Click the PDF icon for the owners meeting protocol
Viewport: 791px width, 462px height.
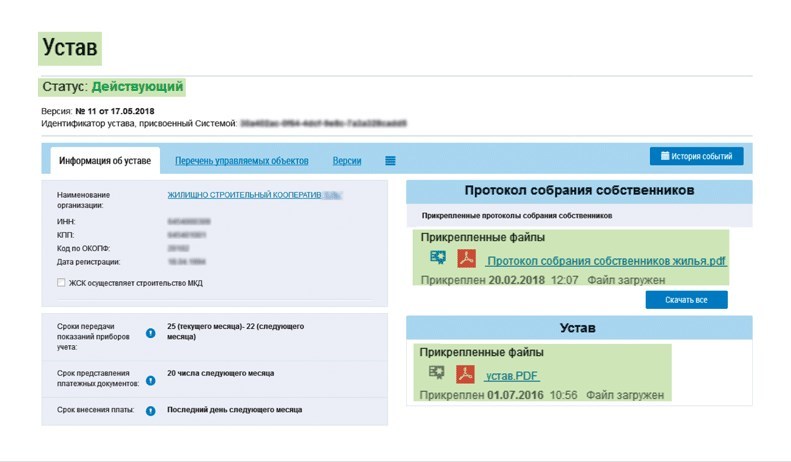466,259
